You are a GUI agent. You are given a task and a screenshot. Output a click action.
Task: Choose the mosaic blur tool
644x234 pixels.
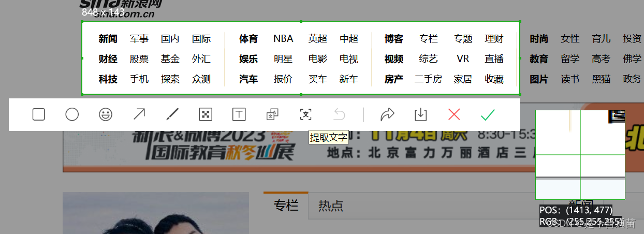(206, 114)
